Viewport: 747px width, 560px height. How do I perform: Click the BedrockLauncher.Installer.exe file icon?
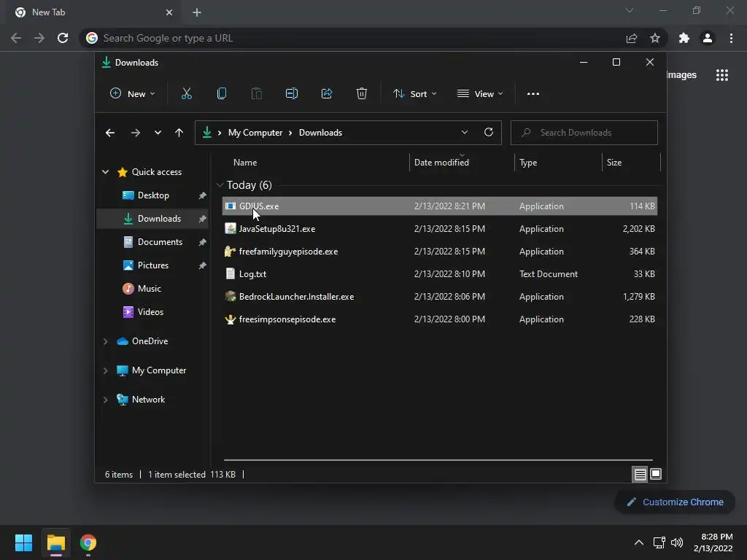pyautogui.click(x=231, y=297)
